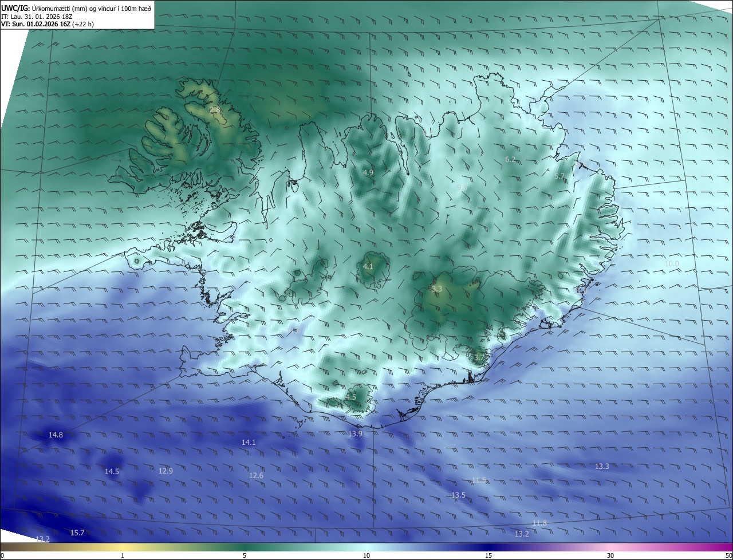
Task: Click the 12.6 value label
Action: click(x=256, y=476)
